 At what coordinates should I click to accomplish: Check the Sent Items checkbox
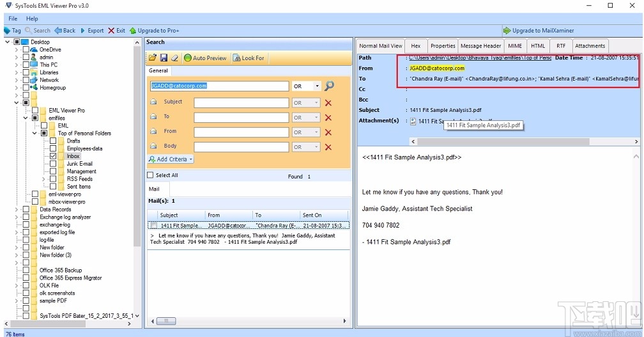[x=53, y=187]
